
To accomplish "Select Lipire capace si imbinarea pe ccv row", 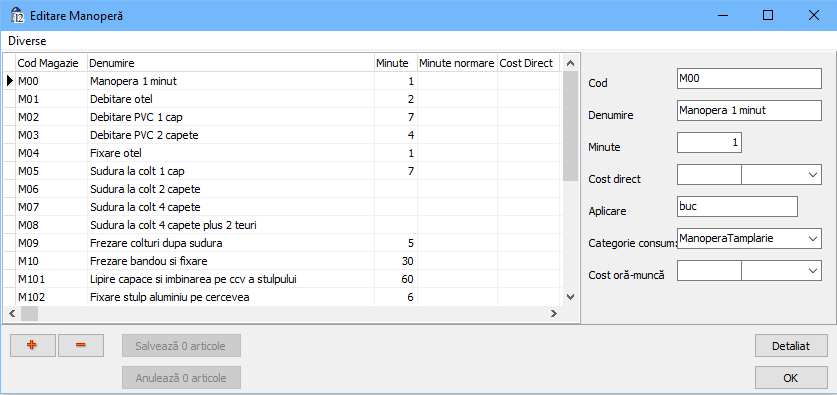I will pyautogui.click(x=282, y=279).
